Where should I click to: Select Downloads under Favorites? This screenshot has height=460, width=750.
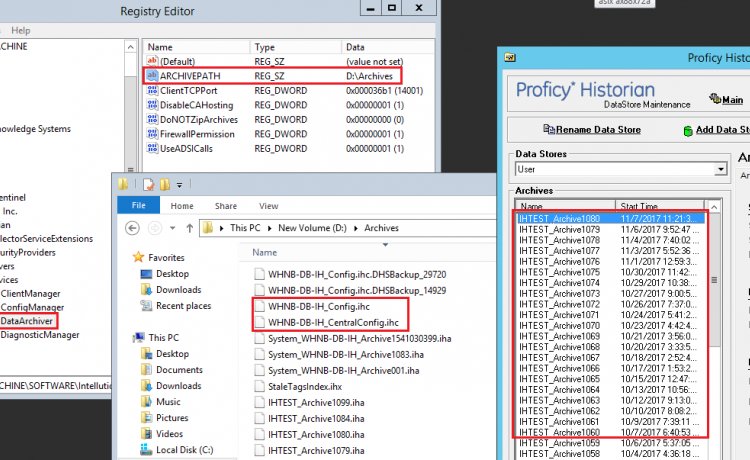point(178,290)
